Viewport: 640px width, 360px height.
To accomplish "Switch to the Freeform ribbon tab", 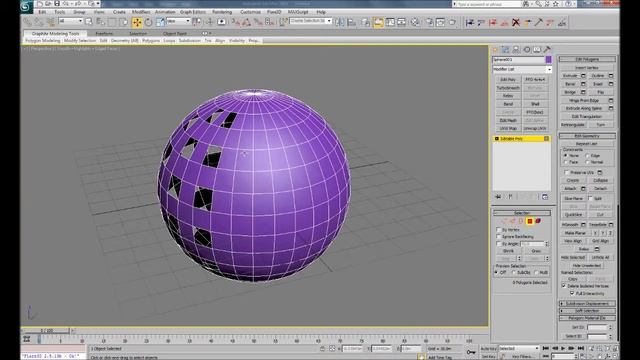I will 104,33.
